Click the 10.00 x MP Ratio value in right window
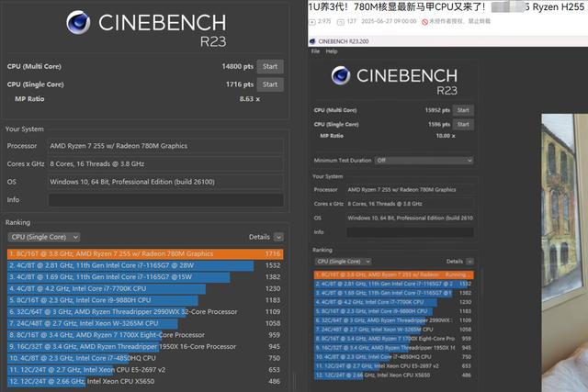Screen dimensions: 588x392 (446, 136)
